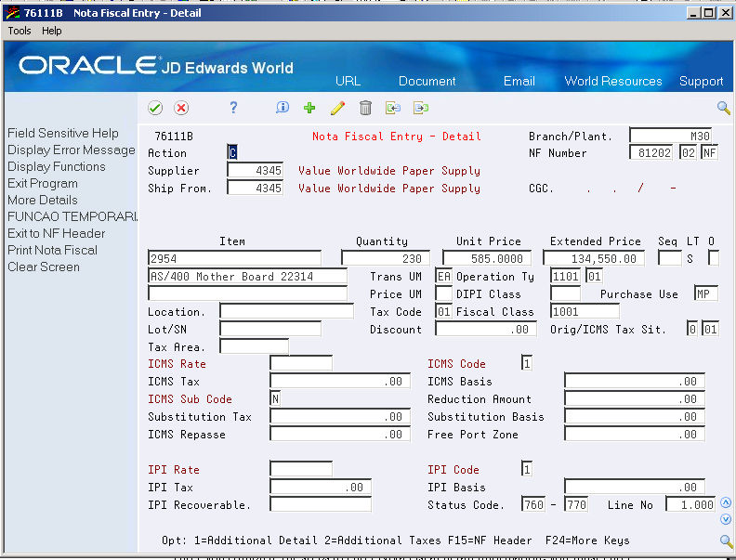Click the green checkmark OK icon
This screenshot has width=736, height=560.
pyautogui.click(x=155, y=108)
